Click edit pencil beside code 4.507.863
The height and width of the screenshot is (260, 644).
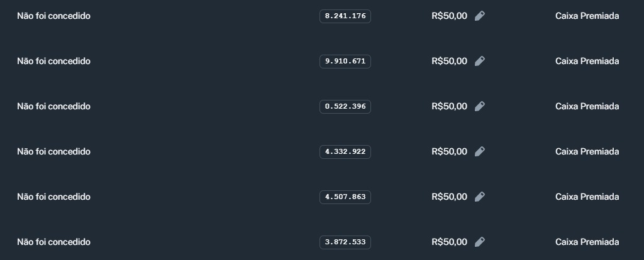tap(480, 197)
